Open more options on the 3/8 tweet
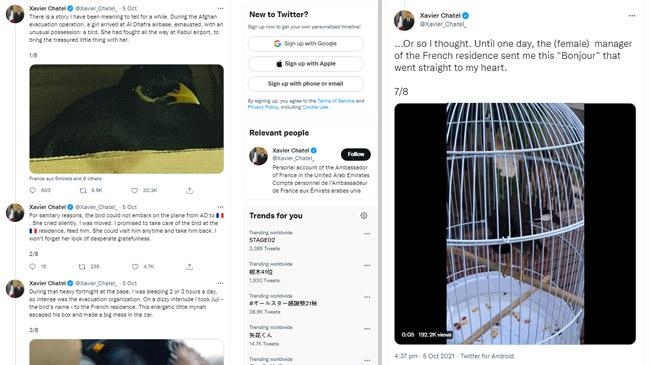 coord(221,283)
